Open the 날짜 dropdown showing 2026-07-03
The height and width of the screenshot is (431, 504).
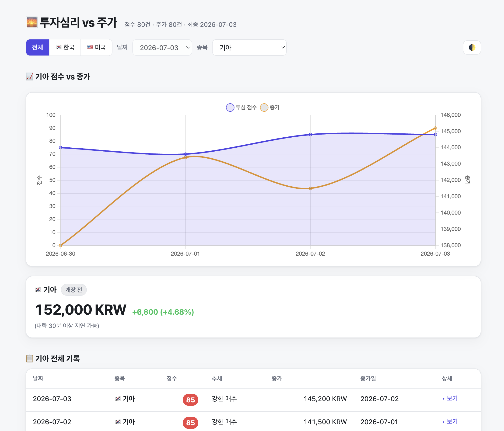[x=162, y=47]
